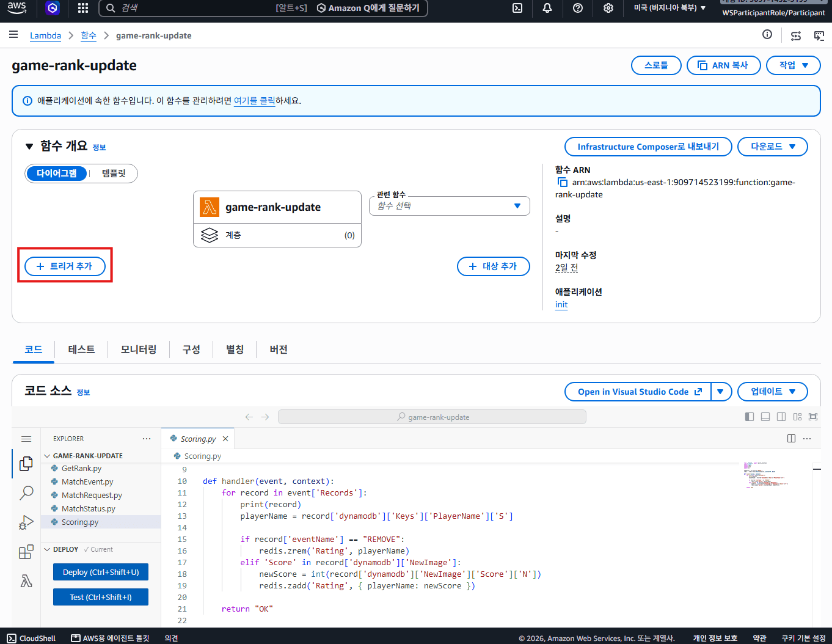
Task: Open the AWS services grid menu
Action: point(83,8)
